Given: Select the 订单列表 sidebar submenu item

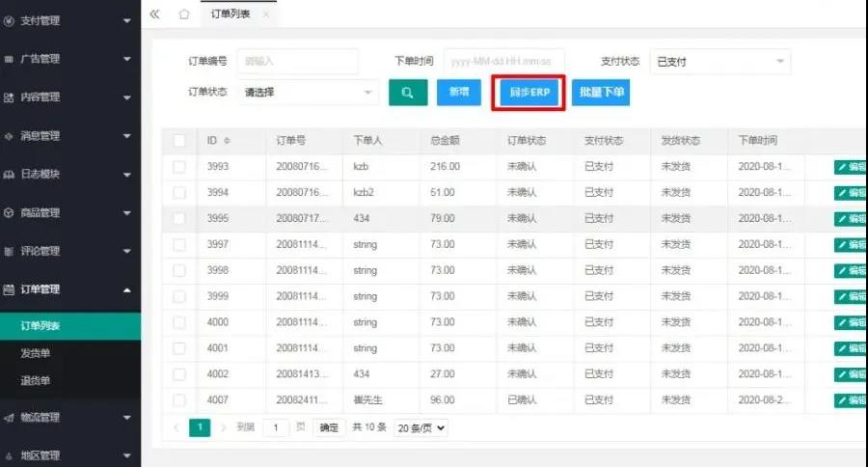Looking at the screenshot, I should [x=70, y=326].
